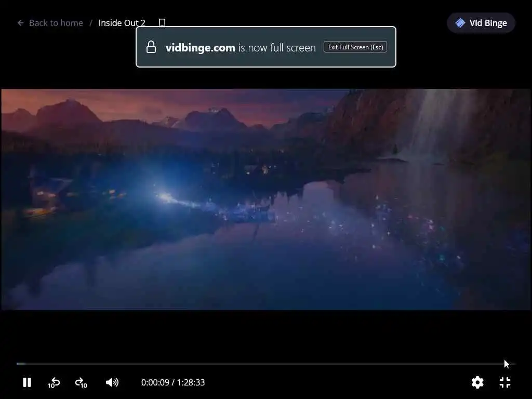The image size is (532, 399).
Task: Bookmark Inside Out 2
Action: [162, 23]
